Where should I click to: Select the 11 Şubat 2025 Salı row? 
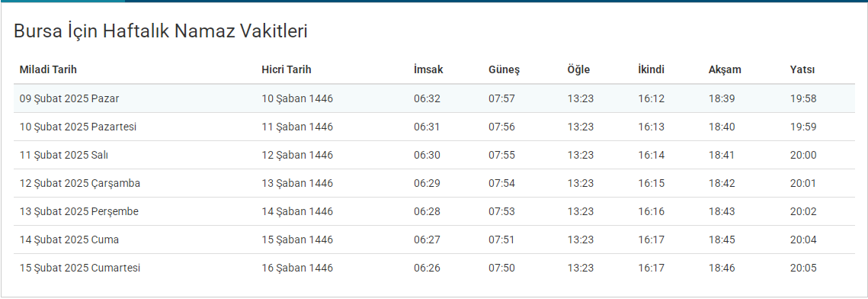tap(434, 155)
